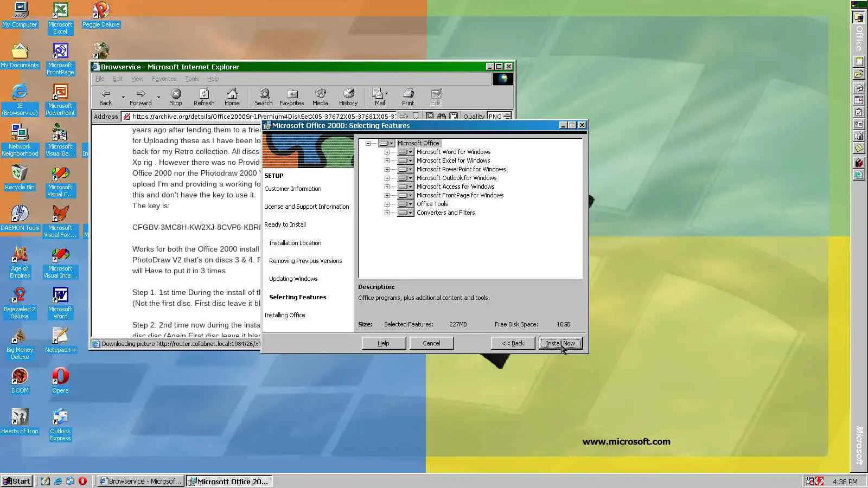Select the My Computer desktop icon

pyautogui.click(x=20, y=15)
